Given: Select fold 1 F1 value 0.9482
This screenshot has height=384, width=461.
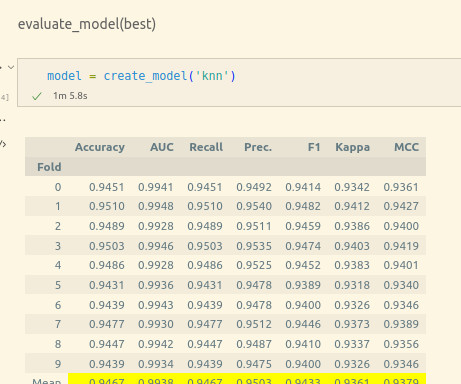Looking at the screenshot, I should coord(303,206).
